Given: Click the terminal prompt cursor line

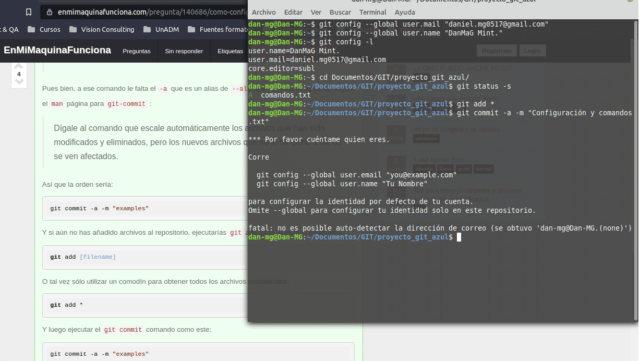Looking at the screenshot, I should [x=354, y=237].
